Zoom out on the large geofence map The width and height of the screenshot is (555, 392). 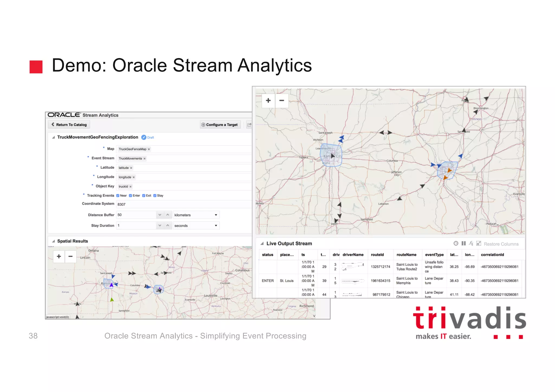click(x=282, y=101)
